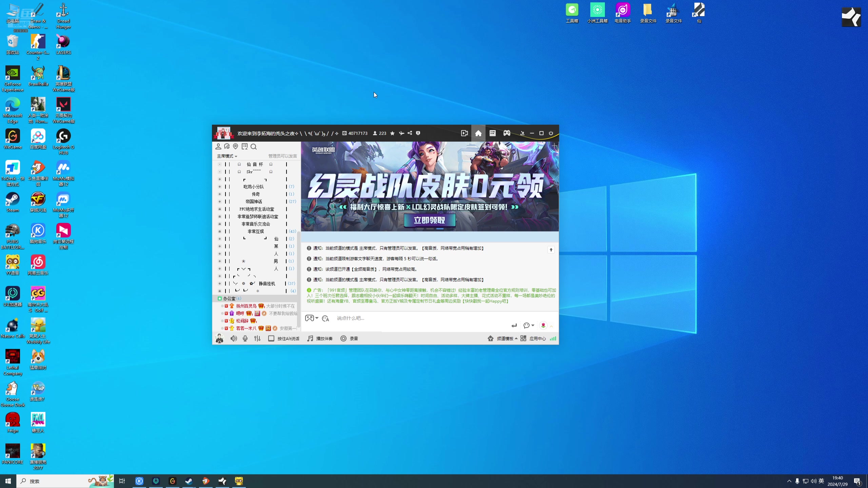Click the 991官频 green advertisement text

(x=431, y=296)
